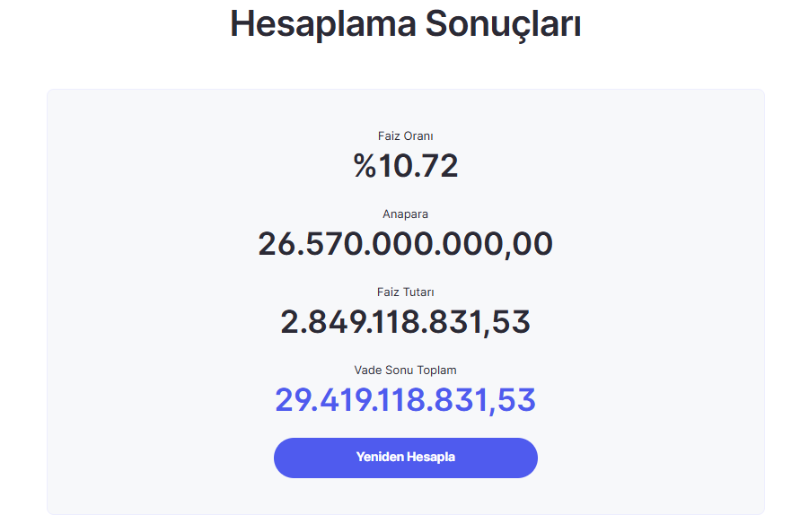Select the blue 29.419.118.831,53 total value
Viewport: 809px width, 532px height.
tap(405, 400)
